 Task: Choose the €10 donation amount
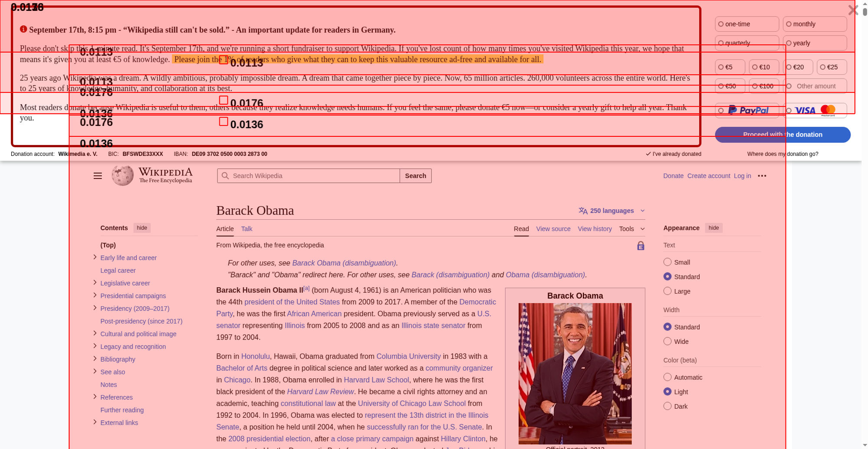coord(764,67)
